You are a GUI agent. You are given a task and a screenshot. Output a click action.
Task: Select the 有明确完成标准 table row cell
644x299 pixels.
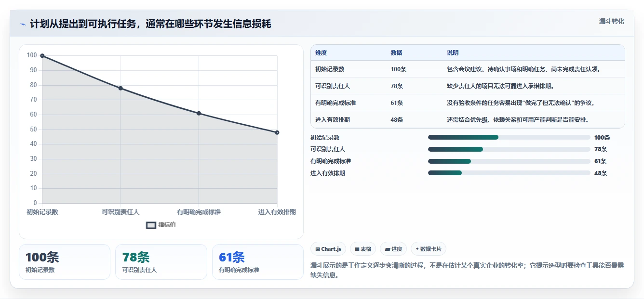point(335,103)
